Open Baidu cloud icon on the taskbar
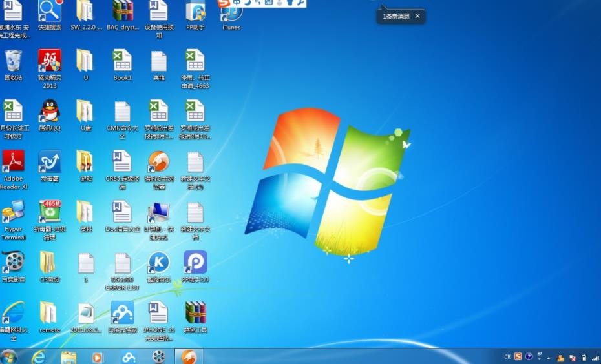The image size is (601, 364). [129, 358]
